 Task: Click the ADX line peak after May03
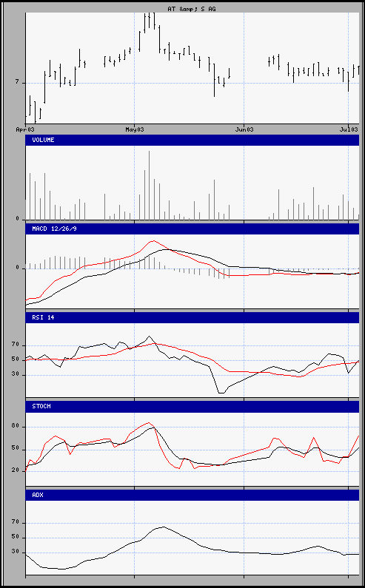pos(163,527)
